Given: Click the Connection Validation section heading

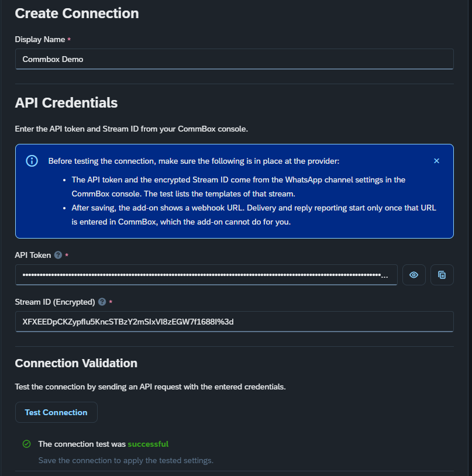Looking at the screenshot, I should point(76,363).
